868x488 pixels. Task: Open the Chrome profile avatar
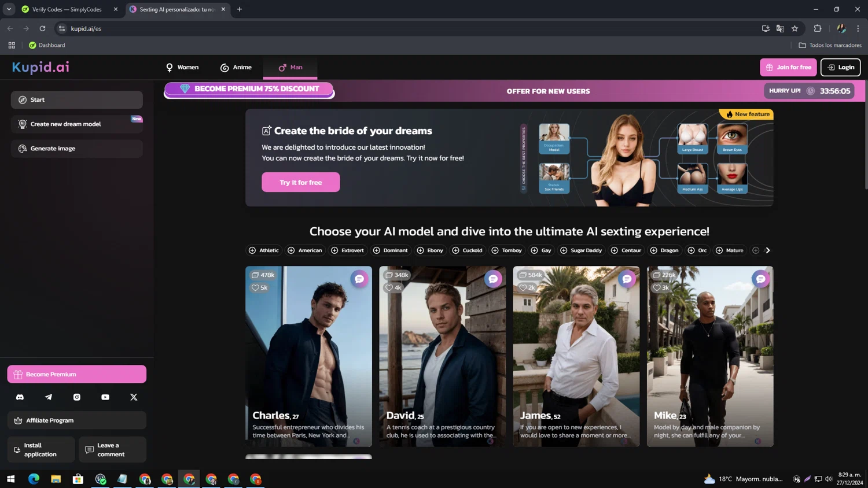pos(841,28)
